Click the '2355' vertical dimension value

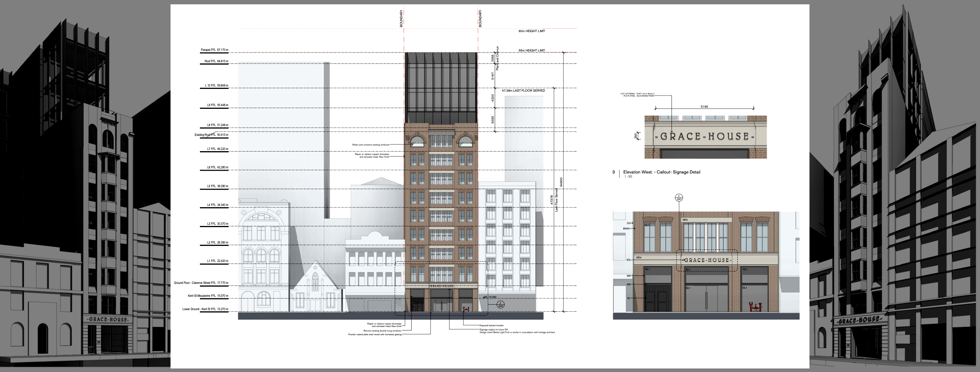[x=493, y=58]
